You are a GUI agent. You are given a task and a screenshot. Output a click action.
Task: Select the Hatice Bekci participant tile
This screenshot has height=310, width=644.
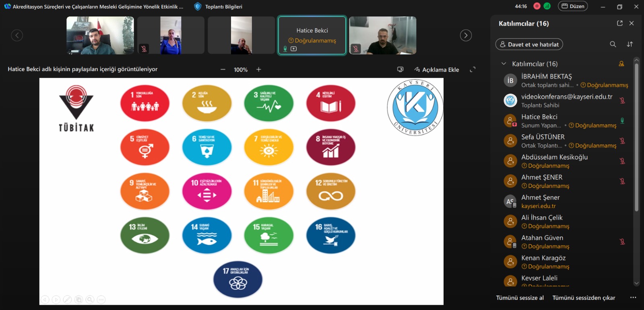[x=312, y=35]
